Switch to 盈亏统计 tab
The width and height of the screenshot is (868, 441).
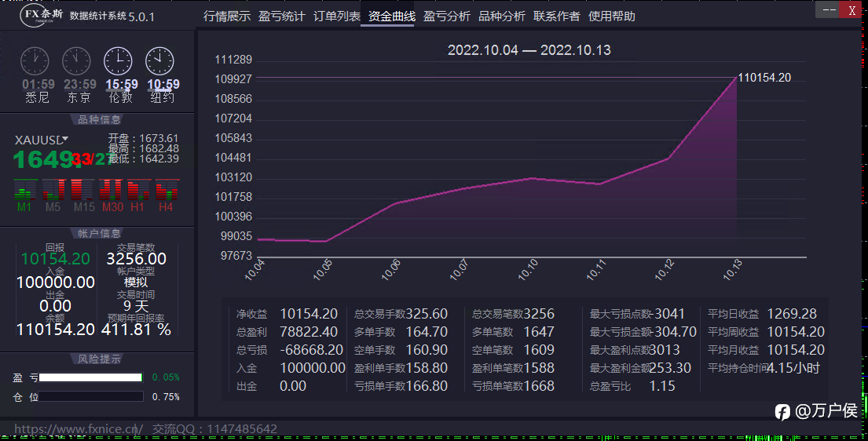point(282,16)
